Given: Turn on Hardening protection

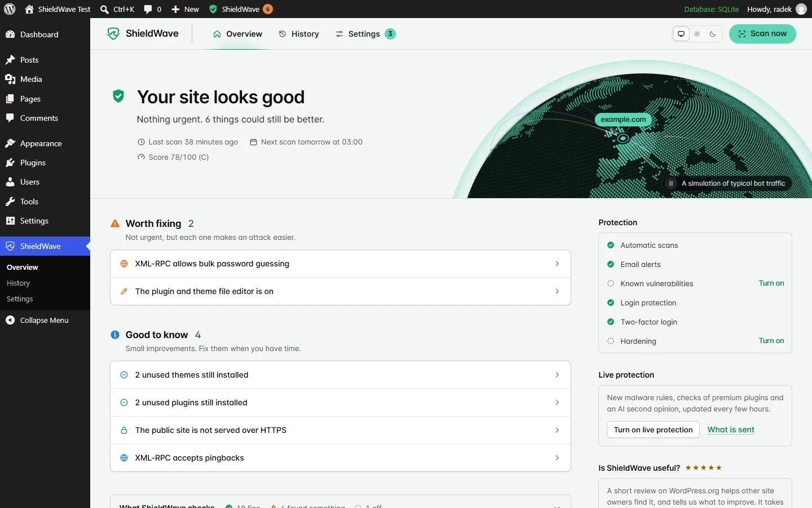Looking at the screenshot, I should [x=771, y=341].
